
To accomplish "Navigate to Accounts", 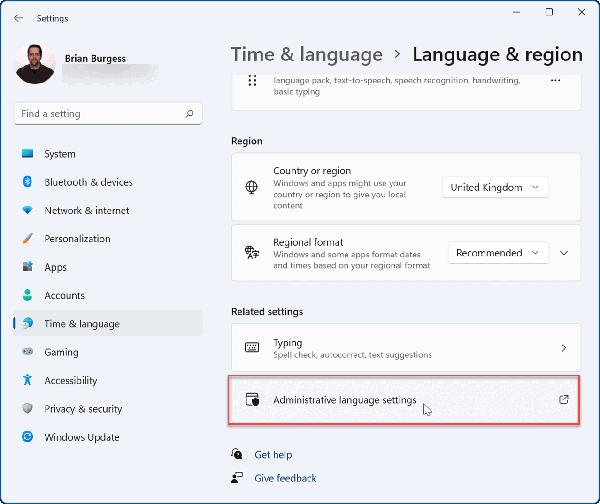I will pyautogui.click(x=108, y=295).
